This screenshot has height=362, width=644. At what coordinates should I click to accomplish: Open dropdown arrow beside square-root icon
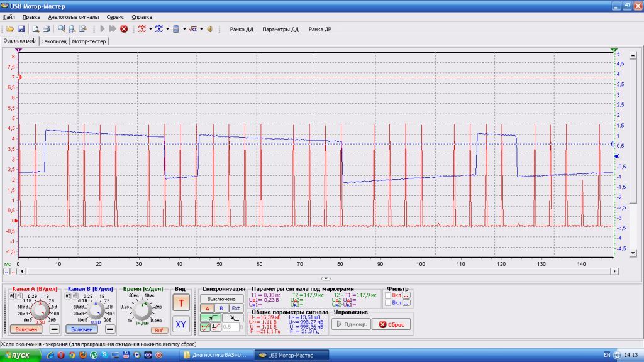tap(201, 29)
